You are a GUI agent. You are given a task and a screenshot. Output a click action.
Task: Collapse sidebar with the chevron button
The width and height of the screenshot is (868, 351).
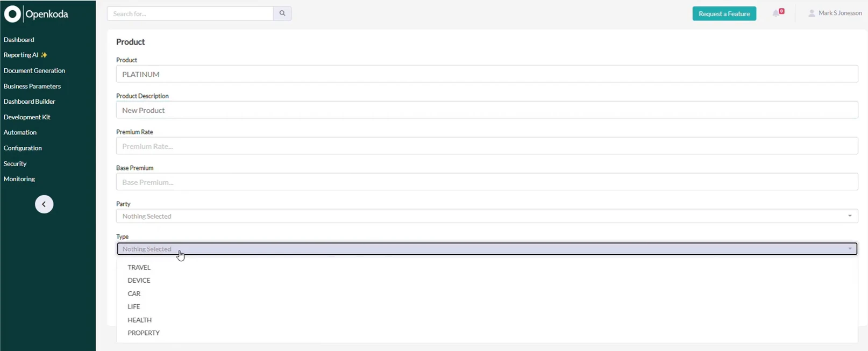click(44, 204)
